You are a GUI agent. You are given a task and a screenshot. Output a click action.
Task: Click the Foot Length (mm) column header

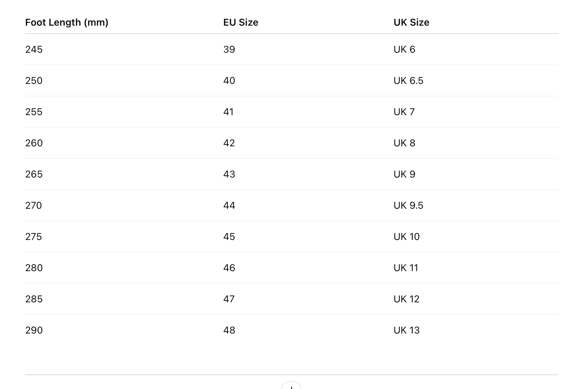[67, 23]
